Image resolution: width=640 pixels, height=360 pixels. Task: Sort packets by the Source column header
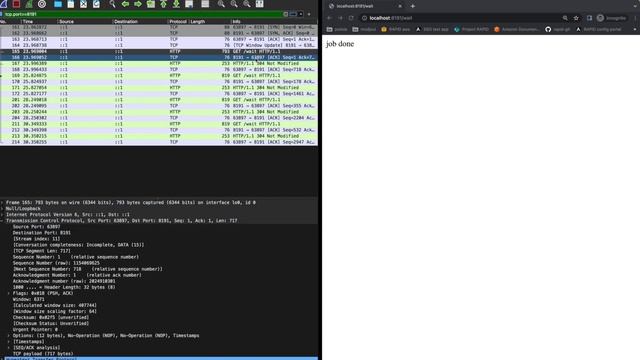pos(85,21)
